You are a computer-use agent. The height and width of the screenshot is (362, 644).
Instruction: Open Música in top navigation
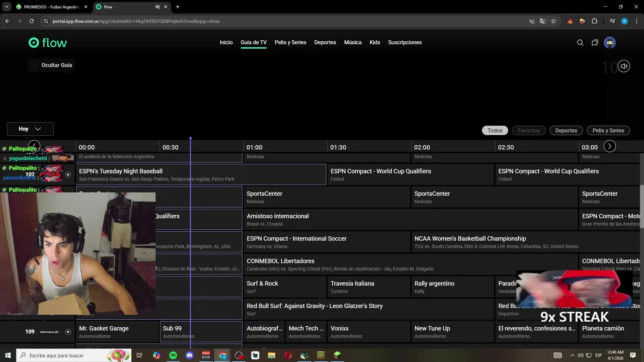pyautogui.click(x=353, y=43)
